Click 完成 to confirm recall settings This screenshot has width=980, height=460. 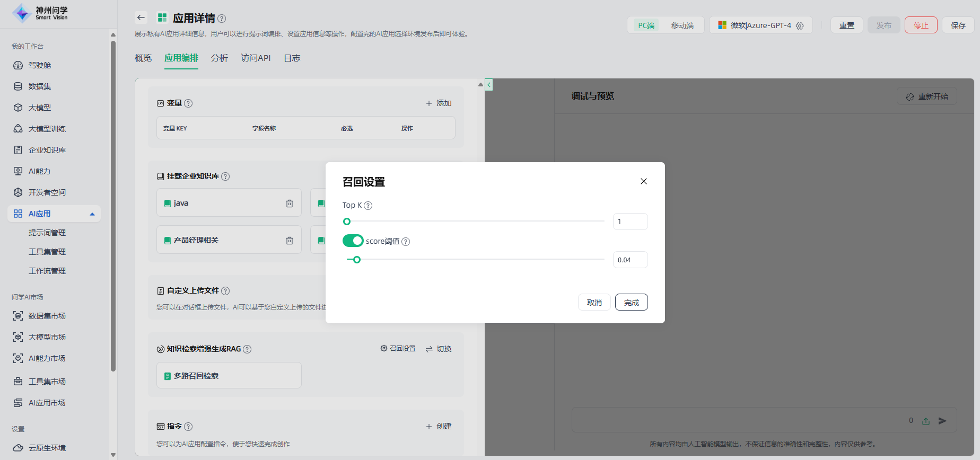pyautogui.click(x=631, y=303)
